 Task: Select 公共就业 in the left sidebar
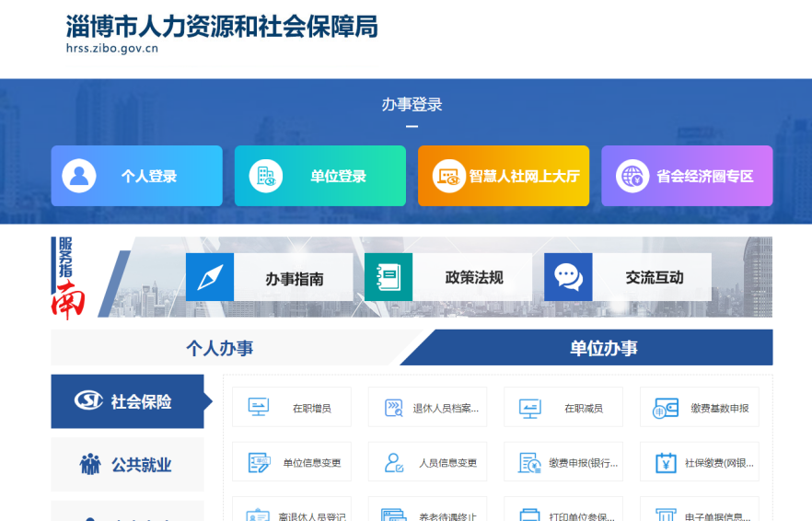[x=127, y=465]
